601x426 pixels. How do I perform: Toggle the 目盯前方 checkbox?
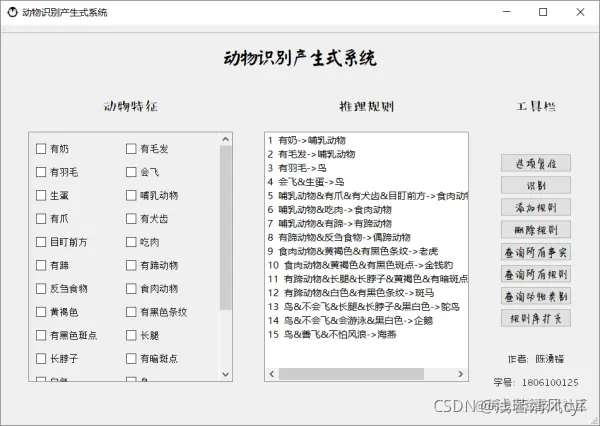coord(41,242)
